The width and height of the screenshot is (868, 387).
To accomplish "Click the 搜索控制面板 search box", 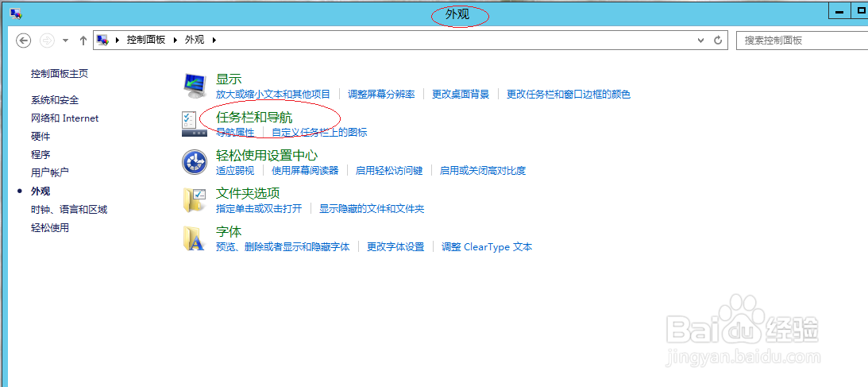I will click(x=801, y=41).
